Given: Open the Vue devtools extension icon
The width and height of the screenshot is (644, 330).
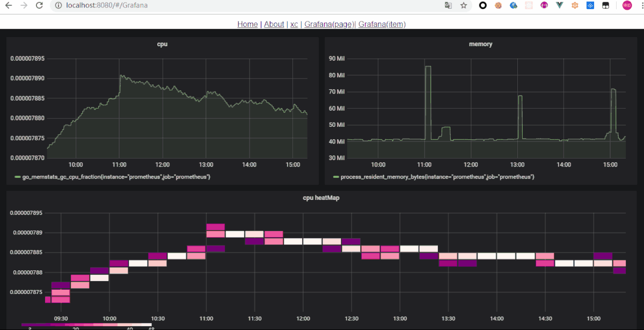Looking at the screenshot, I should [x=560, y=5].
